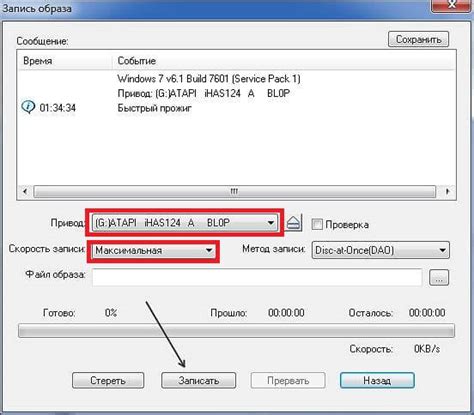Click the Назад button
474x415 pixels.
pos(377,380)
